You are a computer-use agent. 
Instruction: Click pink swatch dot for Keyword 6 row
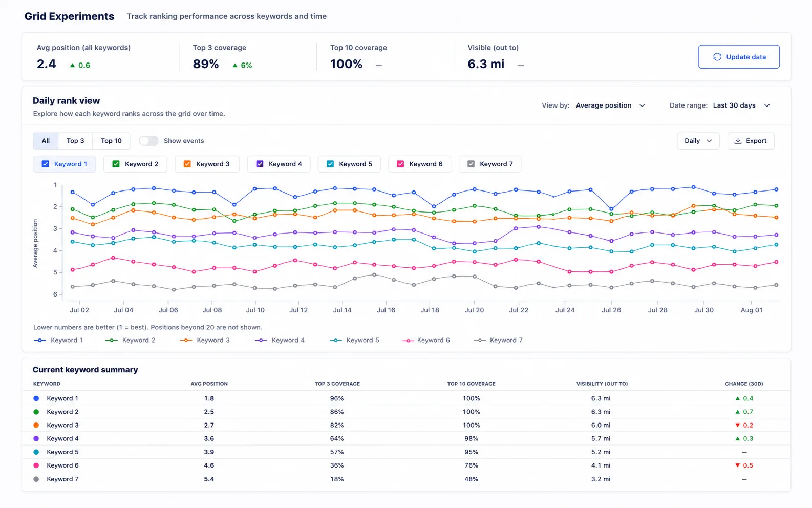36,465
